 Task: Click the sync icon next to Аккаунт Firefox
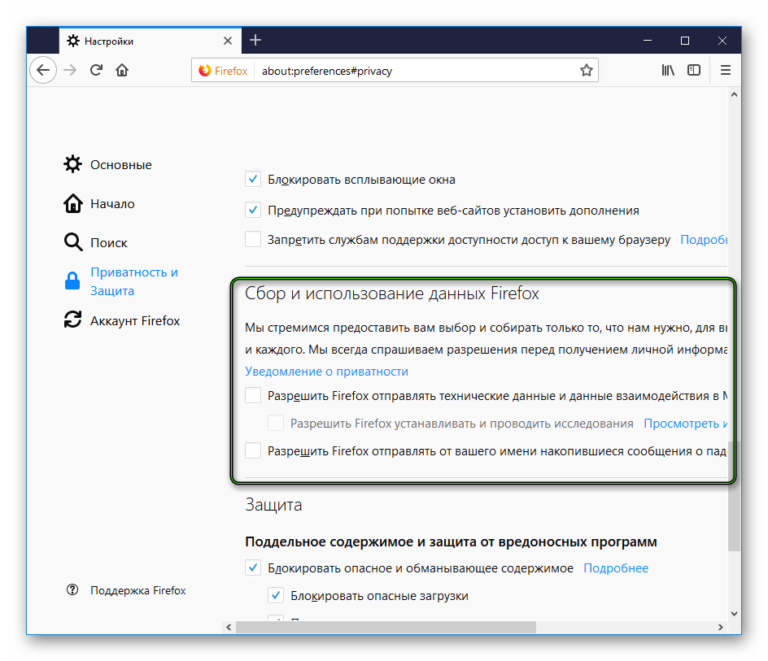coord(72,320)
